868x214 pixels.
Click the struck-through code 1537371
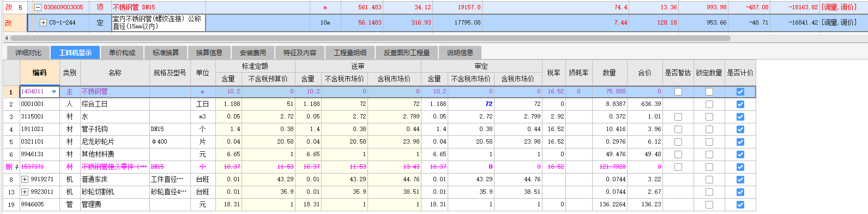(33, 167)
